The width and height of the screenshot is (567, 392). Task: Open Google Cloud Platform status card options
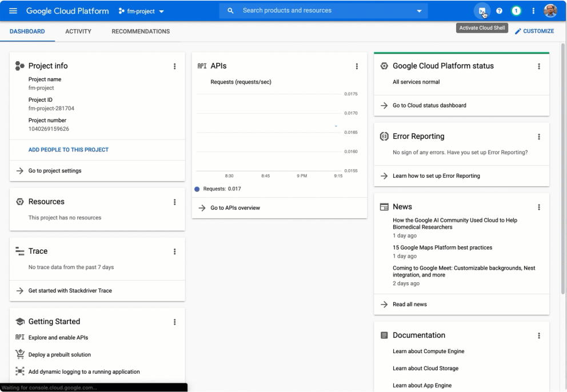click(539, 66)
